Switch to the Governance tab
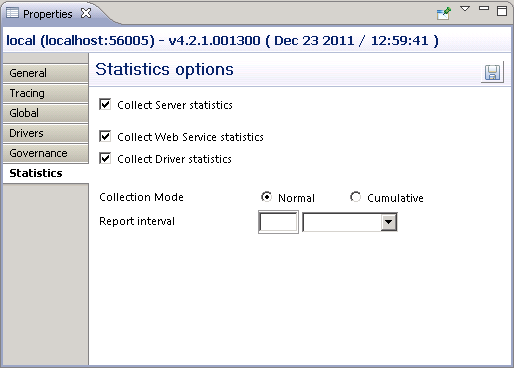 point(46,153)
